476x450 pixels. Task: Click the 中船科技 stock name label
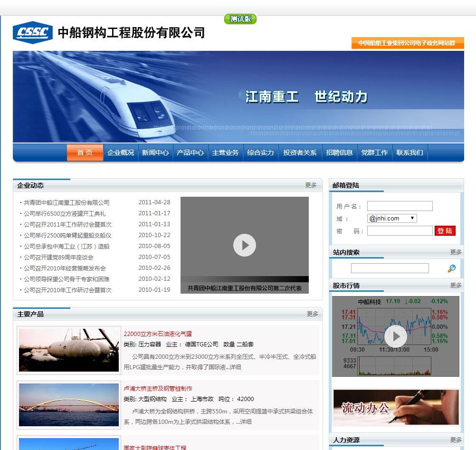point(370,302)
